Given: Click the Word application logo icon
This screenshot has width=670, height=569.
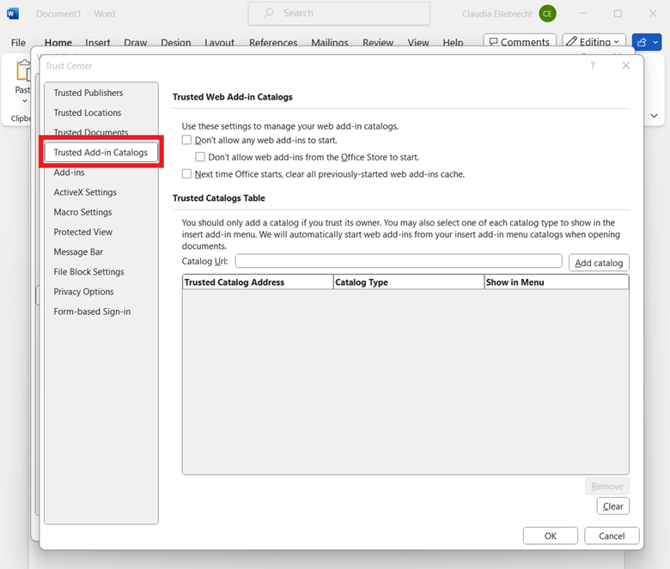Looking at the screenshot, I should (14, 14).
